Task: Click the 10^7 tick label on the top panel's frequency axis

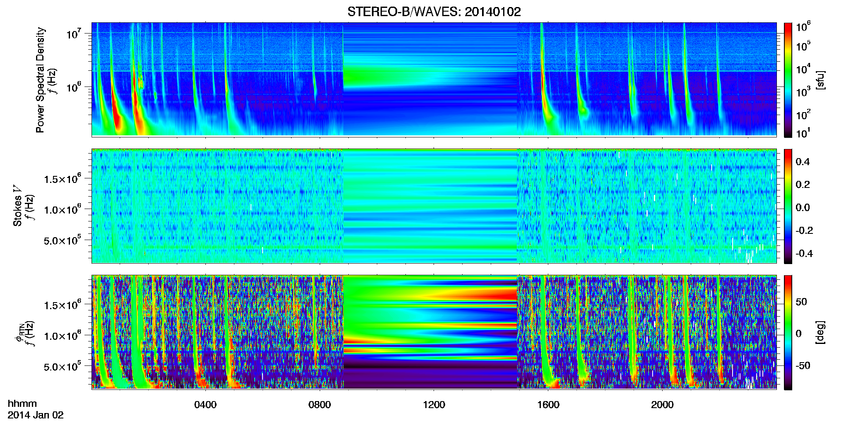Action: click(x=75, y=34)
